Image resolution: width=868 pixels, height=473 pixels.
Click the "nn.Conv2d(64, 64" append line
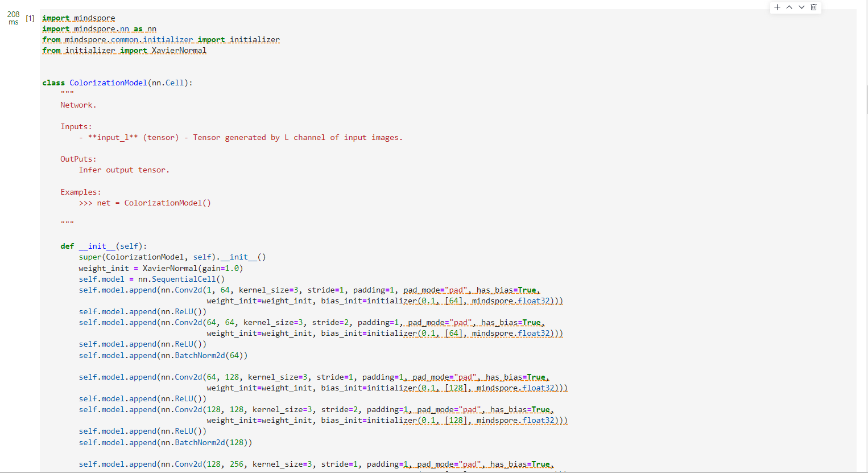(312, 323)
